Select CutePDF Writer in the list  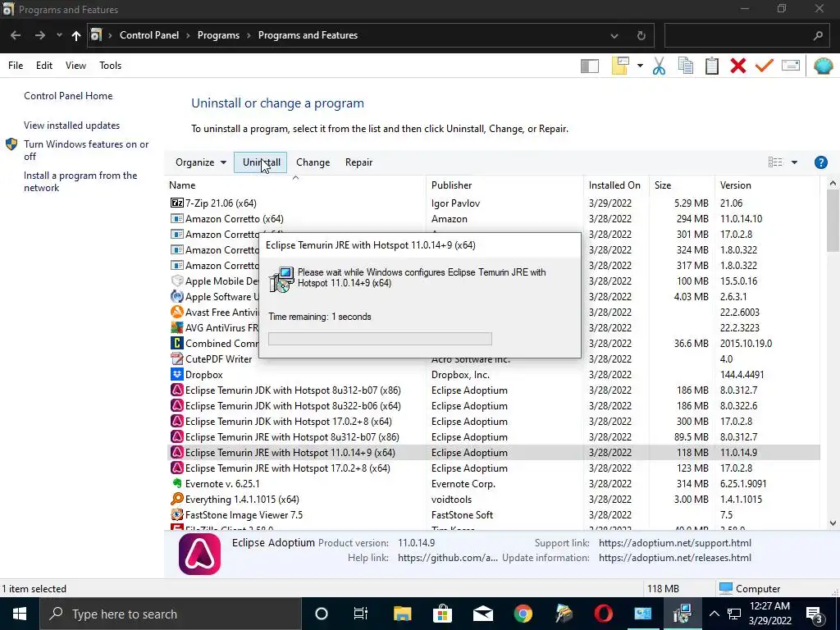(493, 359)
